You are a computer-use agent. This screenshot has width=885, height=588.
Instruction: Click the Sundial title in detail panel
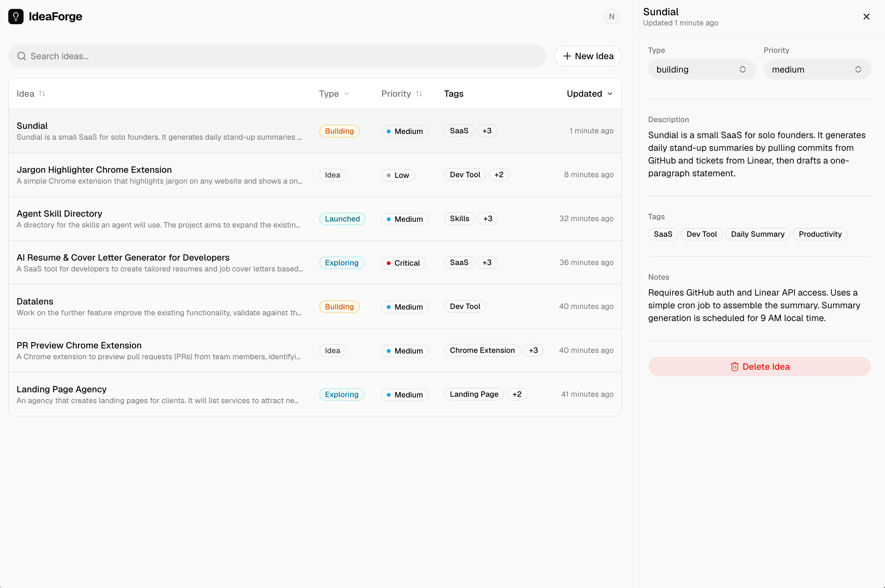[x=661, y=12]
